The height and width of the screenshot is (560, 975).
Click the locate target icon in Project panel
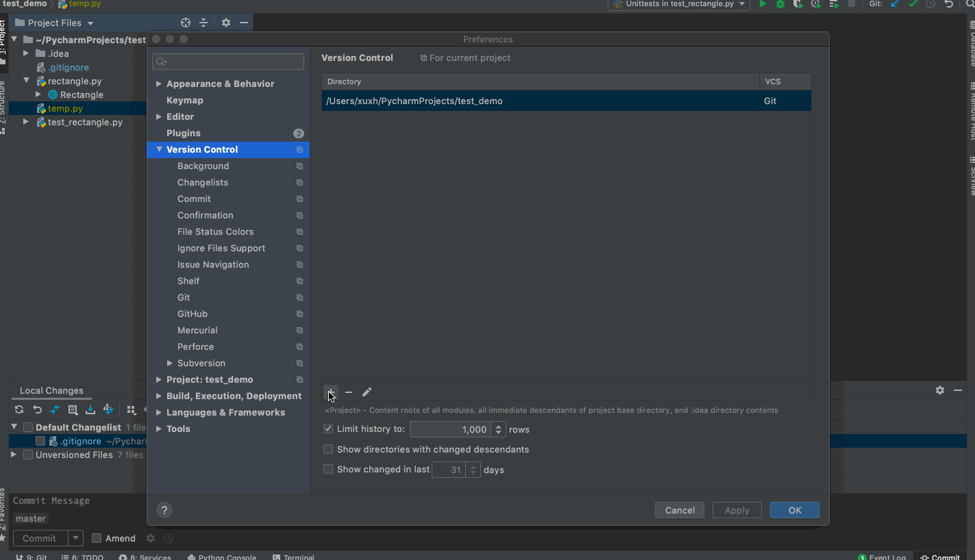click(186, 23)
